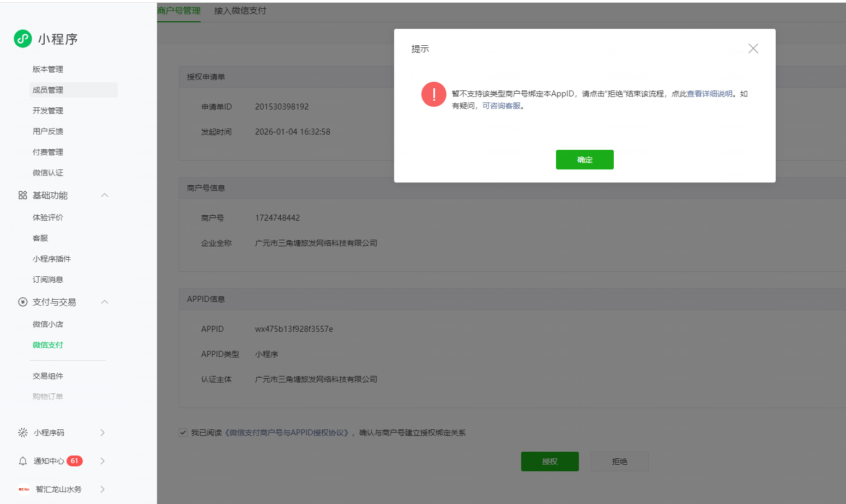The height and width of the screenshot is (504, 846).
Task: Uncheck the 我已阅读 agreement checkbox
Action: [183, 433]
